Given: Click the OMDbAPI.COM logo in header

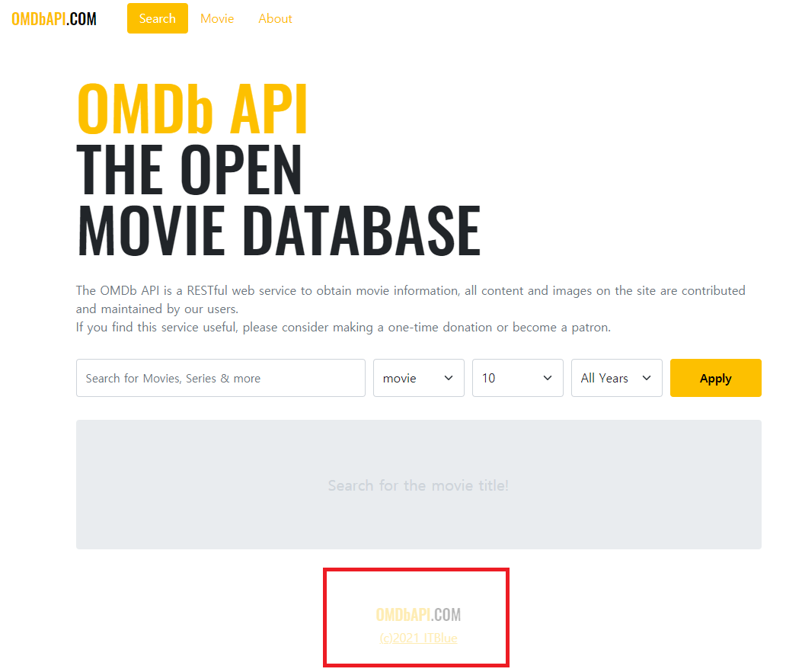Looking at the screenshot, I should point(54,19).
